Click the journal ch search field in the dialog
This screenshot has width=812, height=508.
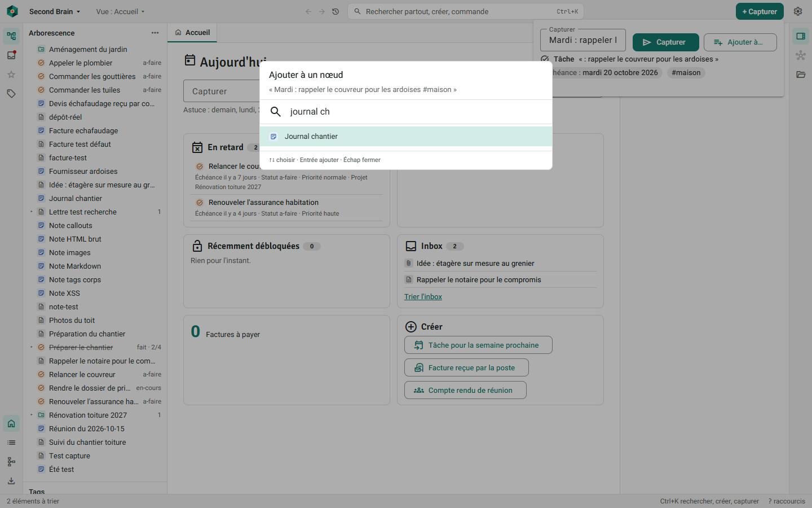(x=406, y=112)
